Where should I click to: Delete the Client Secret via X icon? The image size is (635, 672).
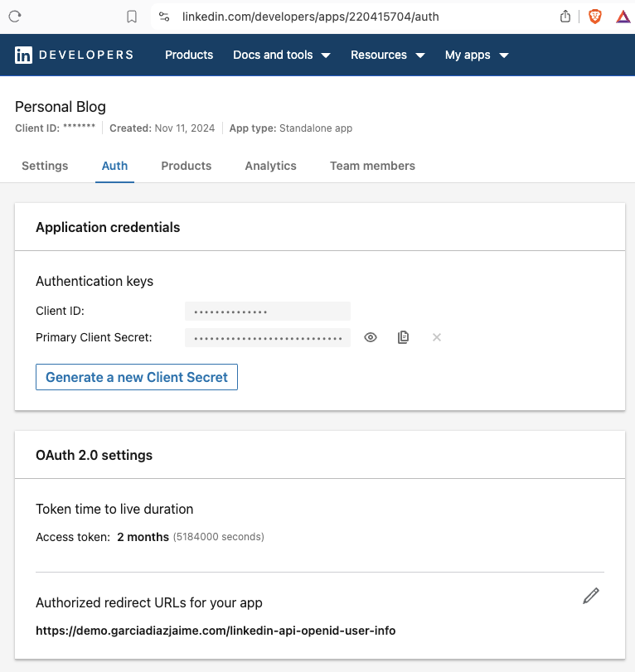click(436, 337)
